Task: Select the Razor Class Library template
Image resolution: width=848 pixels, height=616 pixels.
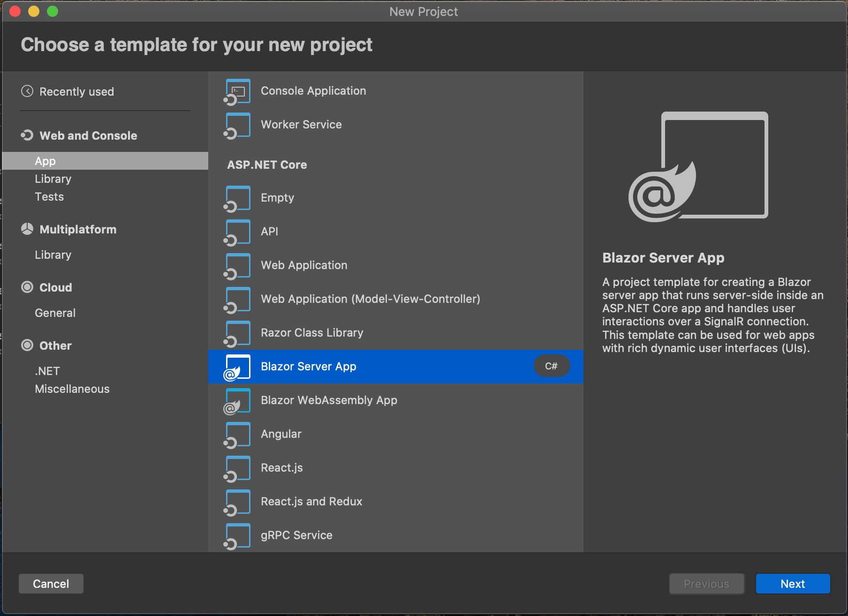Action: click(x=396, y=333)
